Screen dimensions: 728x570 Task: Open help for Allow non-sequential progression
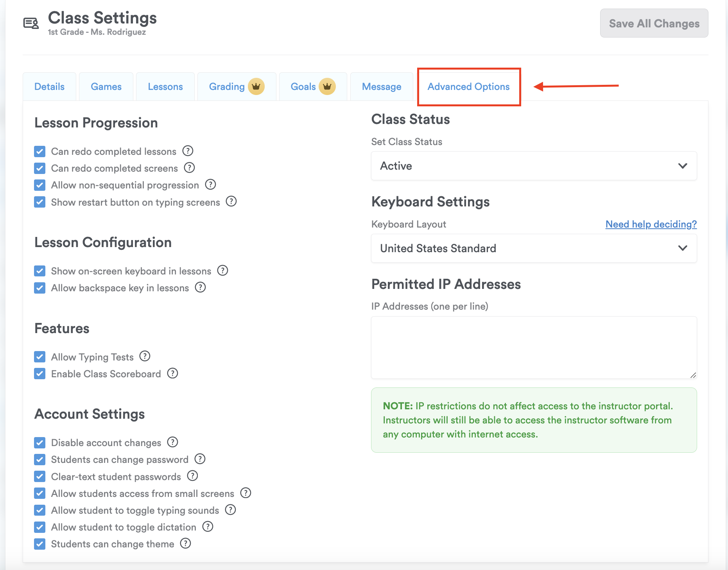pos(211,185)
